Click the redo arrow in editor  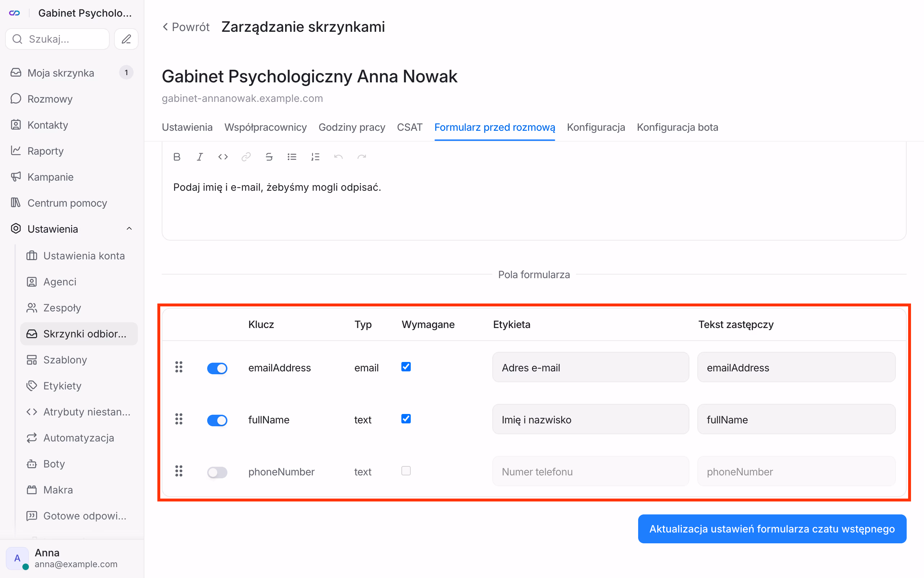tap(362, 157)
